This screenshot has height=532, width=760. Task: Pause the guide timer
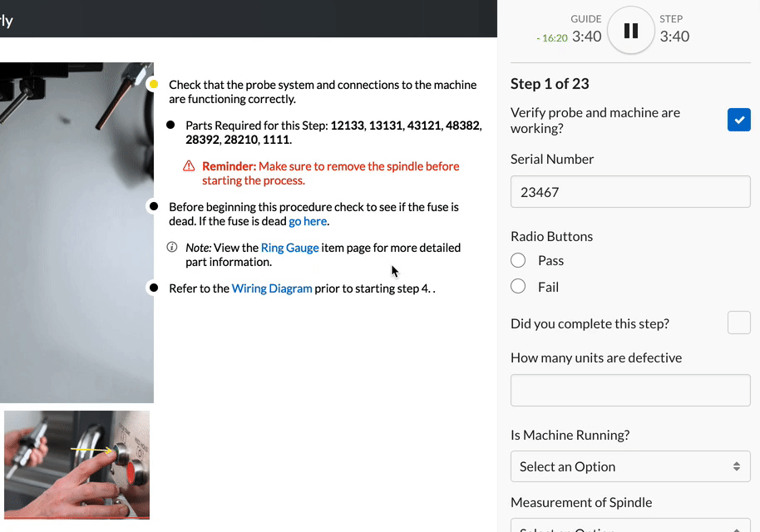[x=631, y=31]
